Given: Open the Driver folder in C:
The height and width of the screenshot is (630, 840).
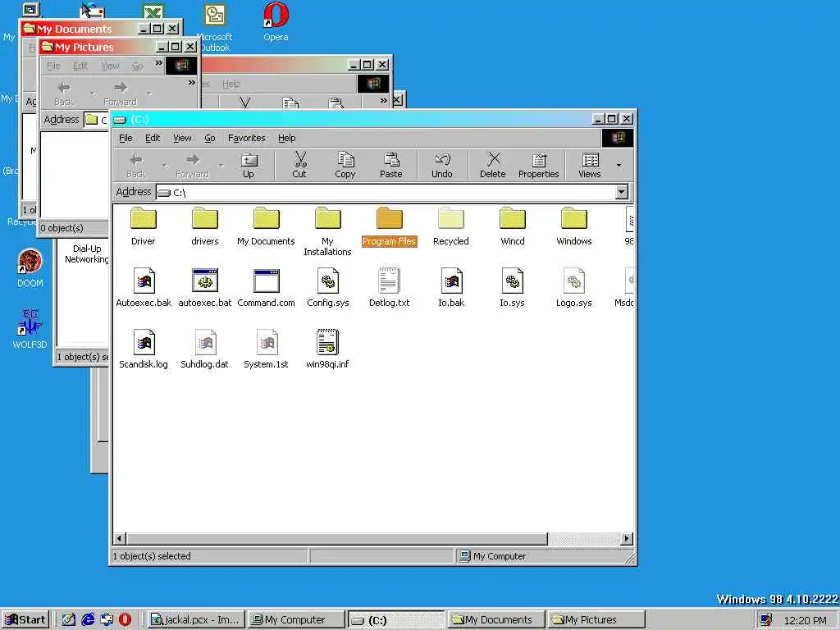Looking at the screenshot, I should [143, 226].
